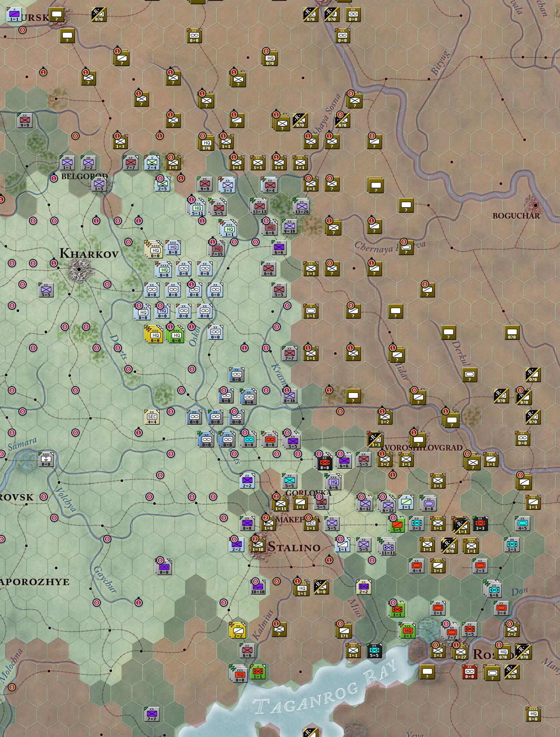Select the 5=5 unit west of Kharkov
560x737 pixels.
click(46, 290)
